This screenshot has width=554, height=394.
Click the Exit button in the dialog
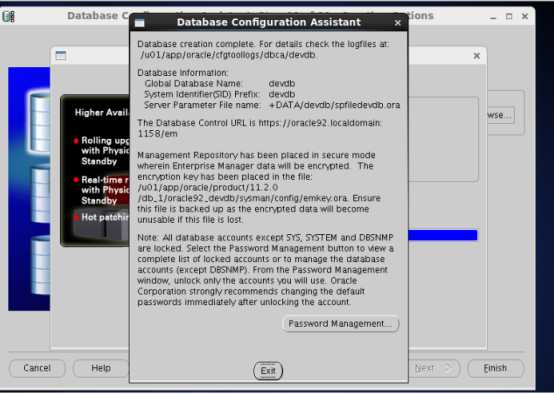268,371
